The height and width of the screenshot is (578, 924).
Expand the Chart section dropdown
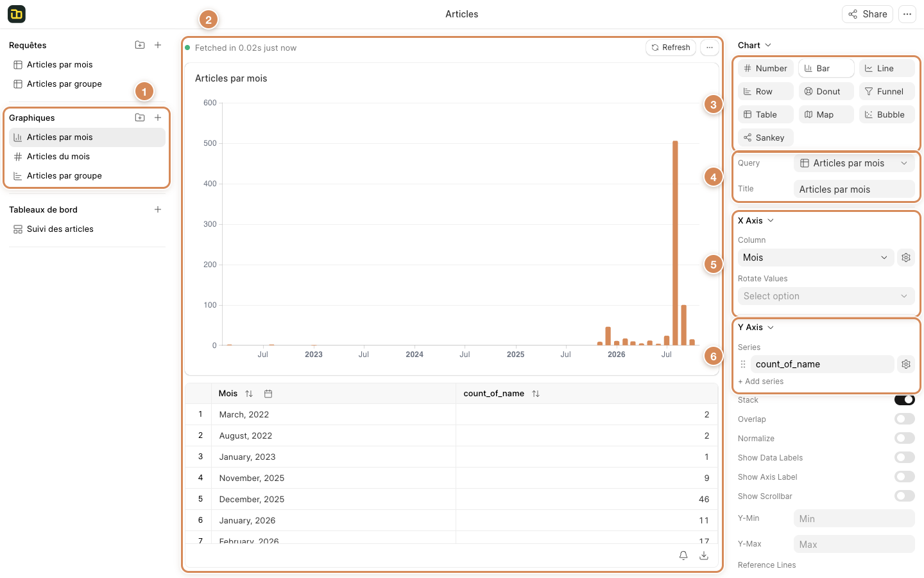coord(755,45)
